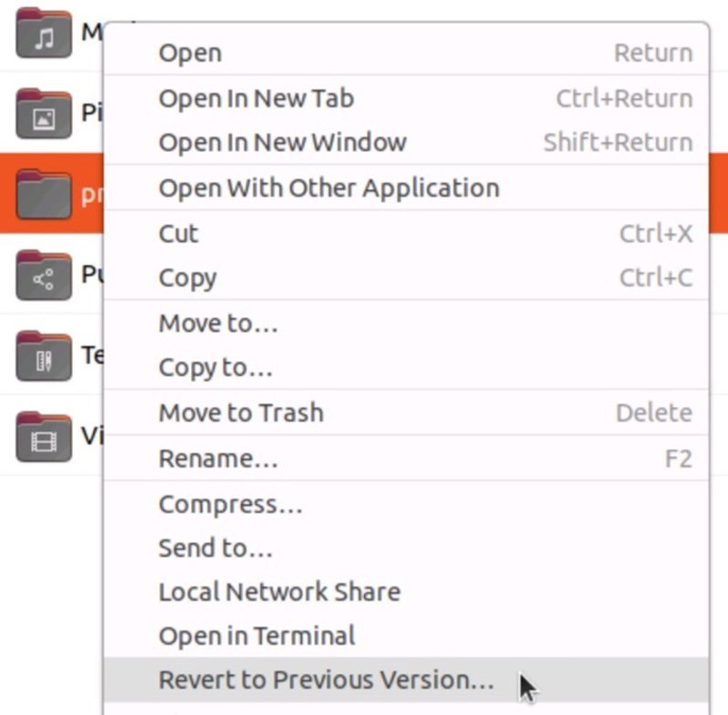
Task: Move the folder to Trash
Action: 241,413
